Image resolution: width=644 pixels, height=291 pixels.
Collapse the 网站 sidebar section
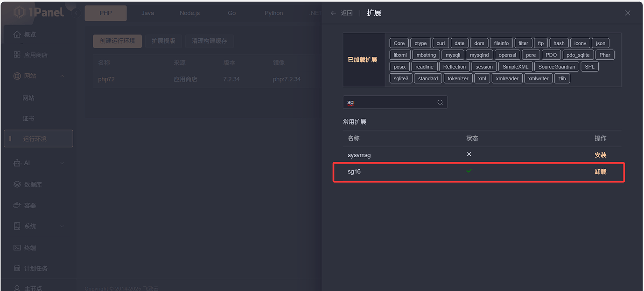click(63, 76)
